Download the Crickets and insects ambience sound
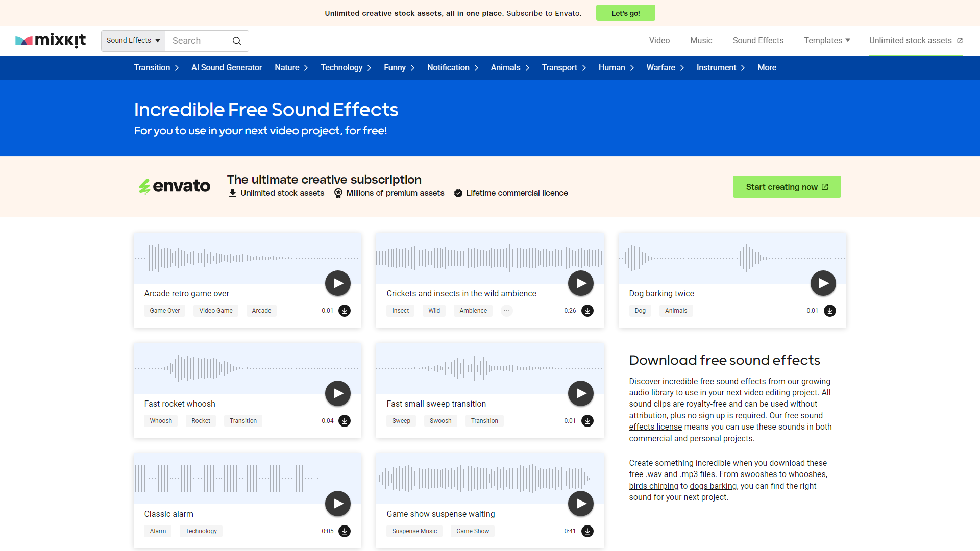Screen dimensions: 980x551 pyautogui.click(x=587, y=311)
